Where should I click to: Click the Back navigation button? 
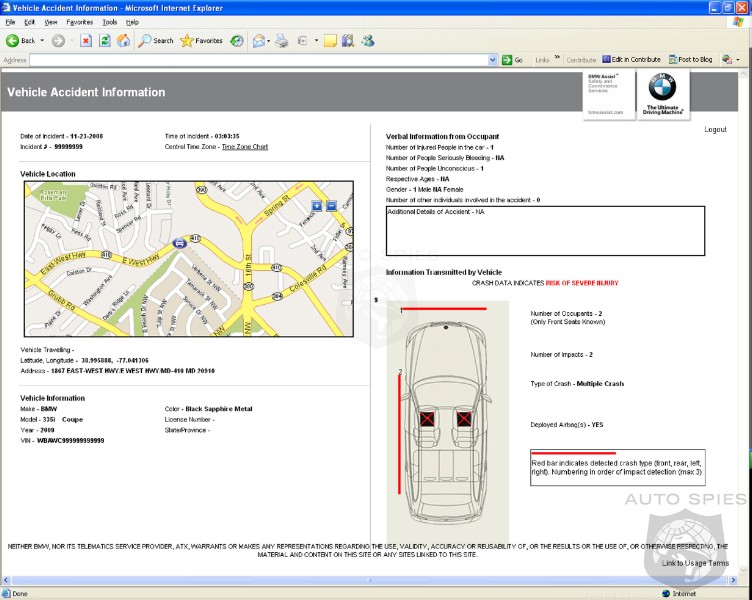(x=20, y=41)
